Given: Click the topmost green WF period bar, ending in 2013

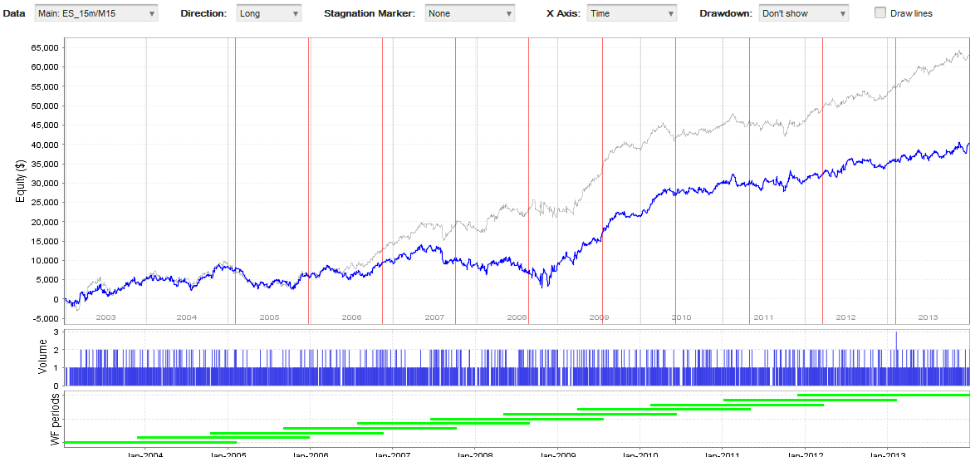Looking at the screenshot, I should 884,396.
